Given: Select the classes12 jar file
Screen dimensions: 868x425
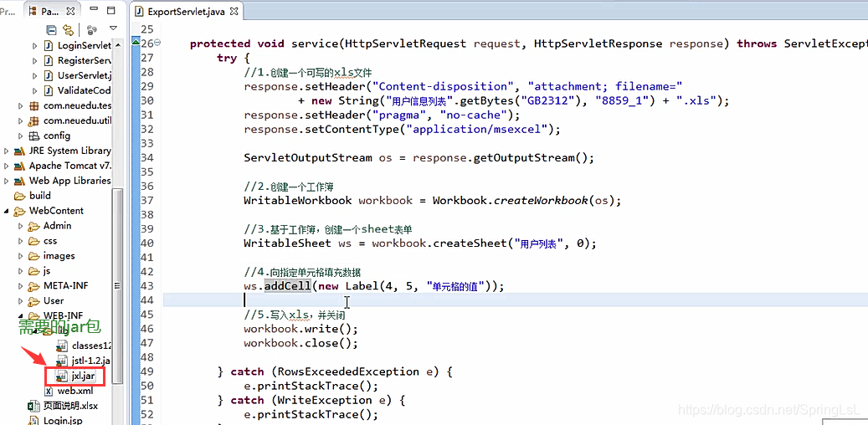Looking at the screenshot, I should [85, 346].
